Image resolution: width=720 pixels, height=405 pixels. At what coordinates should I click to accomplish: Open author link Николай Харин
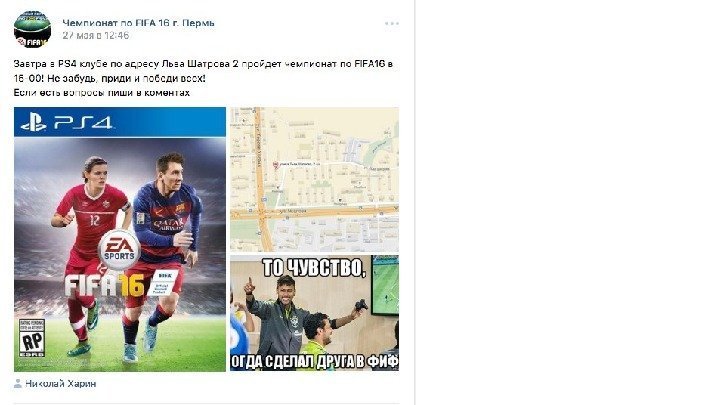61,384
